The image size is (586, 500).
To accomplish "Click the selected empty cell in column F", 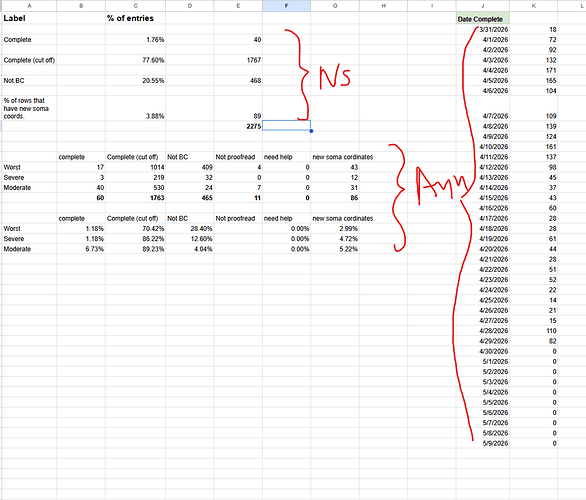I will [286, 126].
